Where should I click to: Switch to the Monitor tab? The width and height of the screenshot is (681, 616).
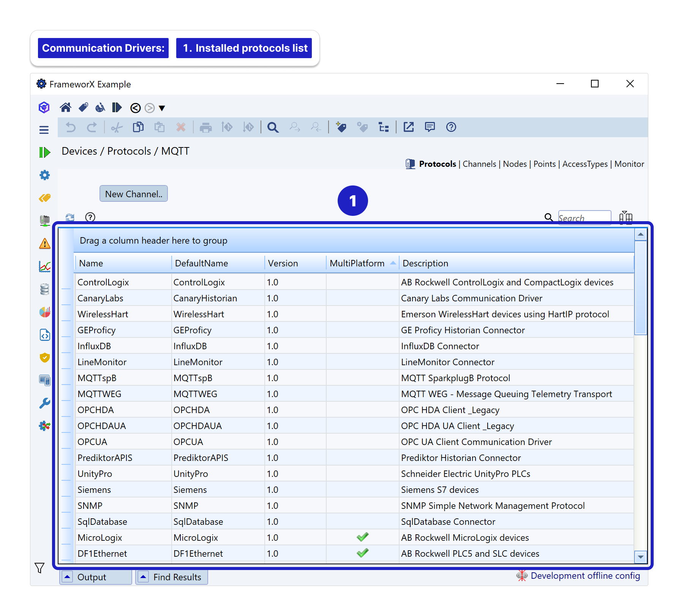629,164
